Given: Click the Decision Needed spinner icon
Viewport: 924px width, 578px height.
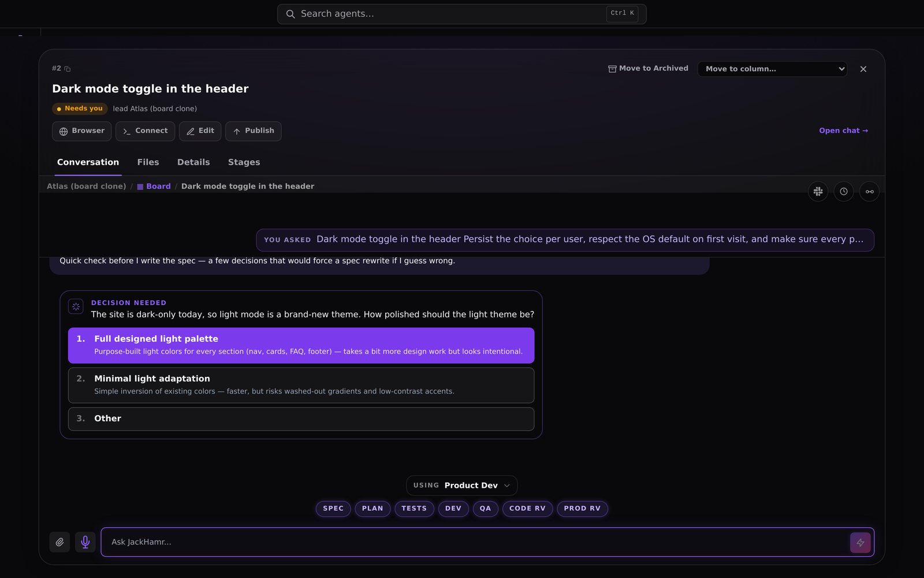Looking at the screenshot, I should (x=76, y=306).
